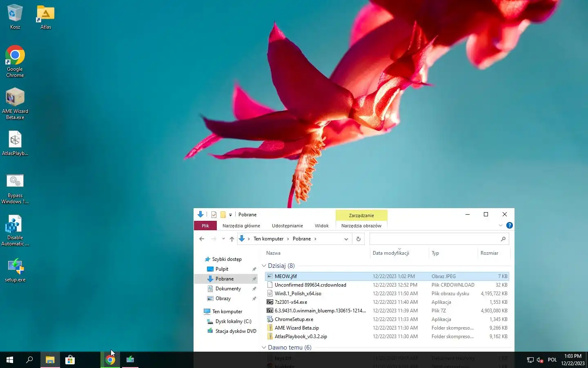Open Explorer help question mark
Viewport: 588px width, 368px height.
coord(509,225)
